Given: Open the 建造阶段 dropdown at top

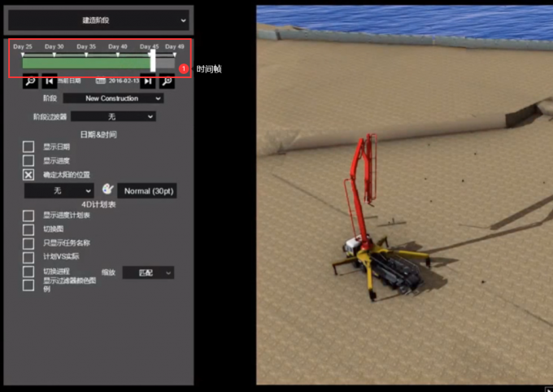Looking at the screenshot, I should (x=98, y=20).
